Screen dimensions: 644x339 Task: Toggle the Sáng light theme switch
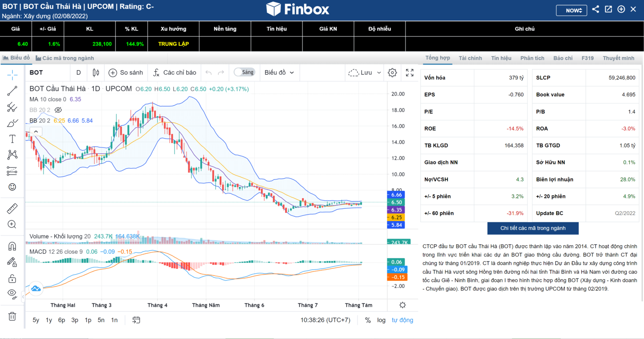click(x=244, y=72)
